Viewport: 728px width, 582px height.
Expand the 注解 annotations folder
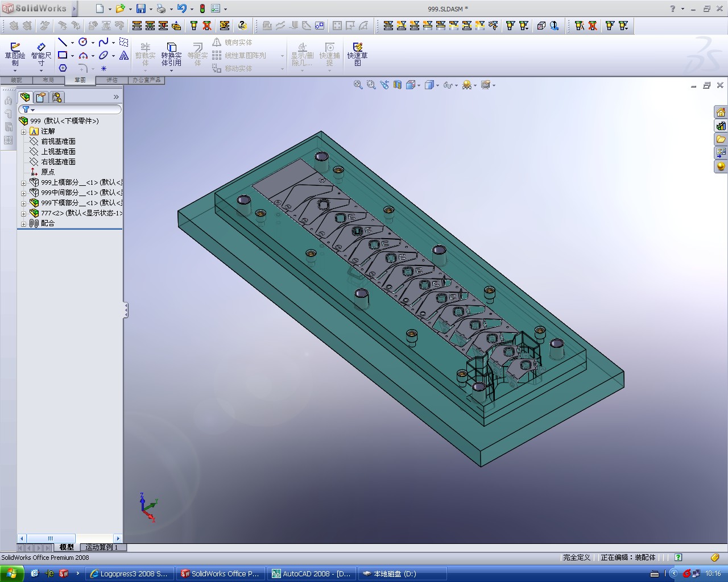[23, 131]
